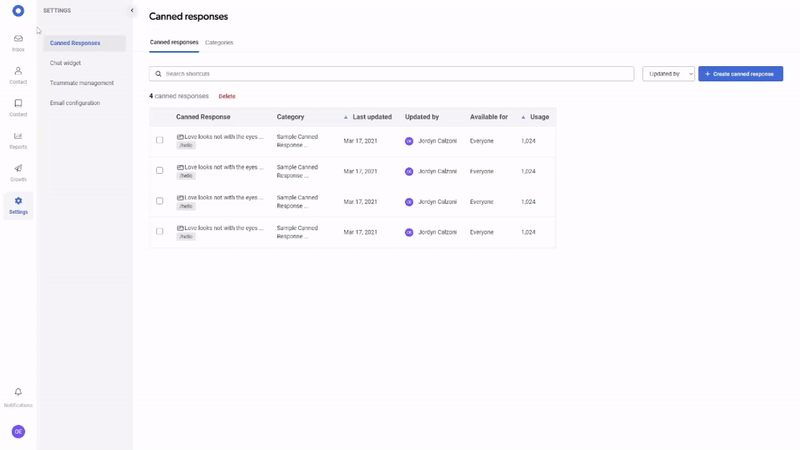Click the /hello tag in third row

pyautogui.click(x=186, y=207)
